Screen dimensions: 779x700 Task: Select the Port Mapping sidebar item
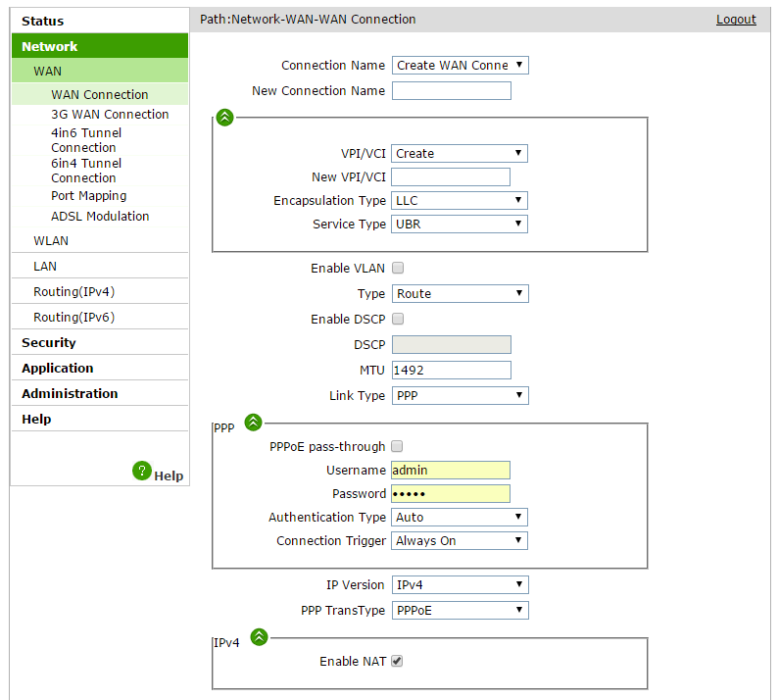pos(88,196)
